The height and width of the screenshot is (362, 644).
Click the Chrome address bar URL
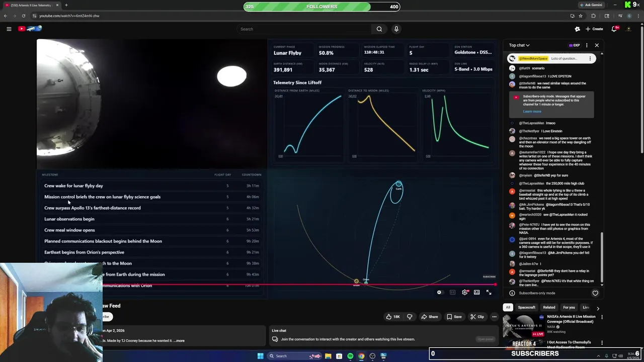point(69,16)
